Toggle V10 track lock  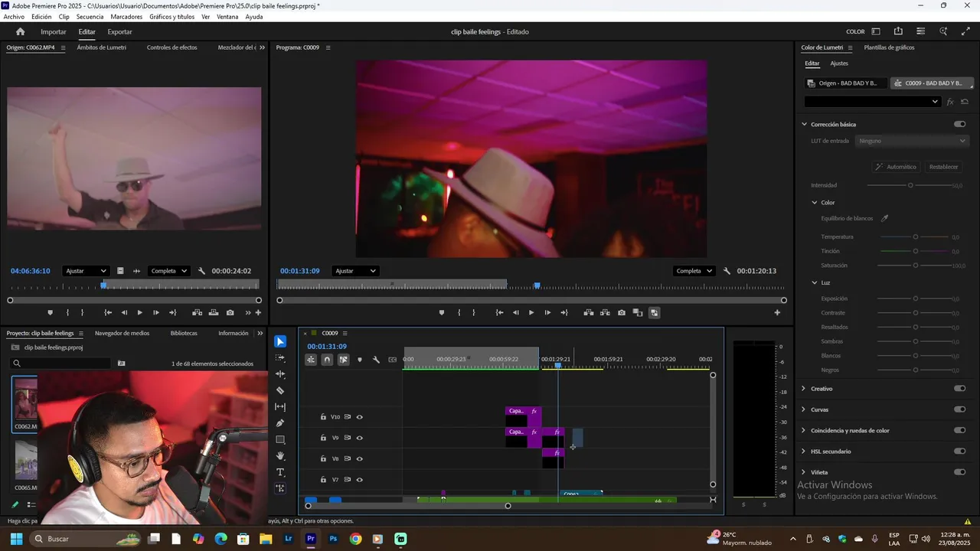(323, 417)
